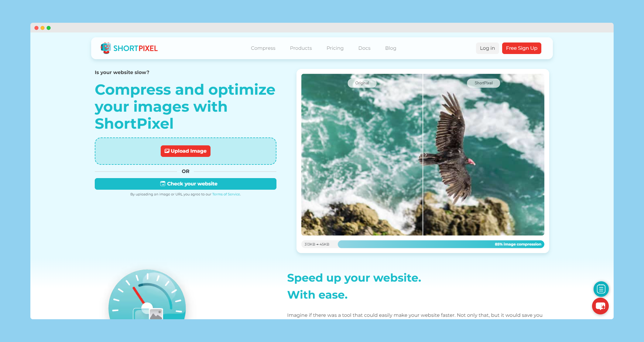
Task: Click the chat support icon
Action: (x=601, y=306)
